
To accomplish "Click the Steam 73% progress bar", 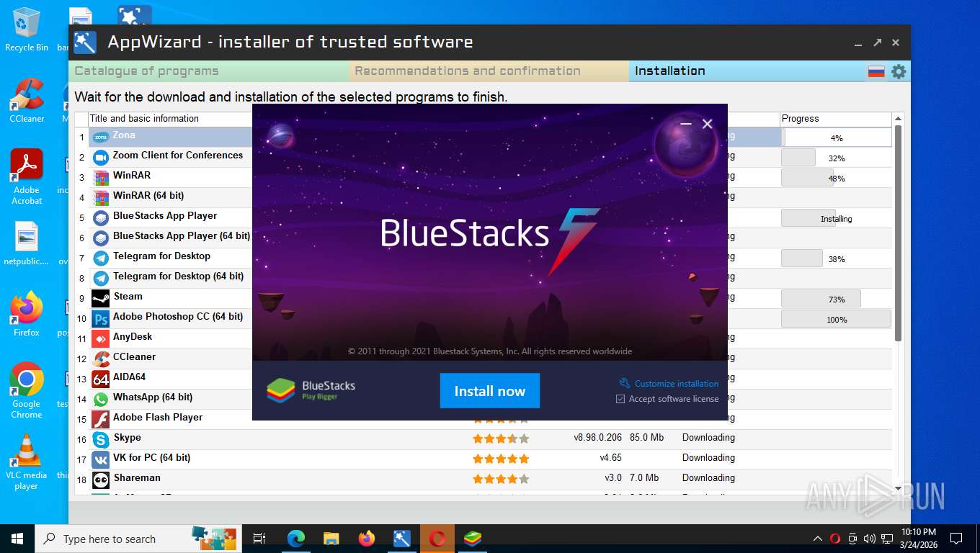I will [837, 299].
